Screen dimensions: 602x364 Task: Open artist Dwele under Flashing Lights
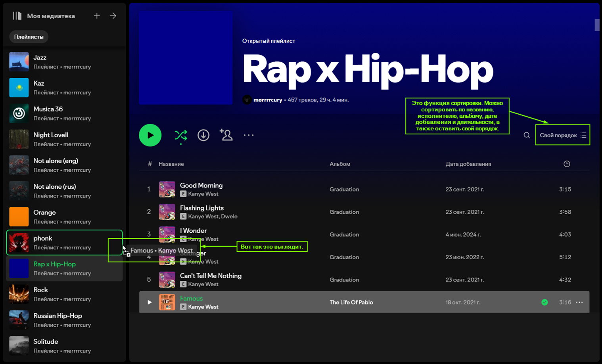tap(229, 216)
